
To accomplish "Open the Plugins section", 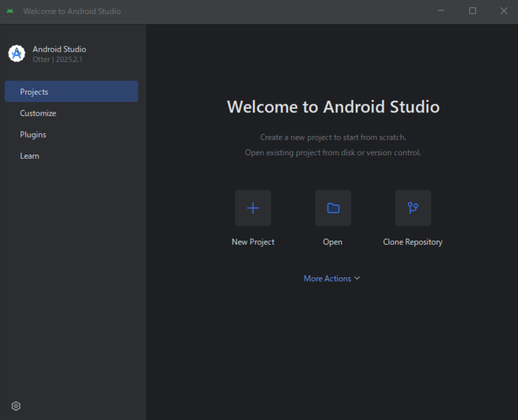I will click(33, 135).
